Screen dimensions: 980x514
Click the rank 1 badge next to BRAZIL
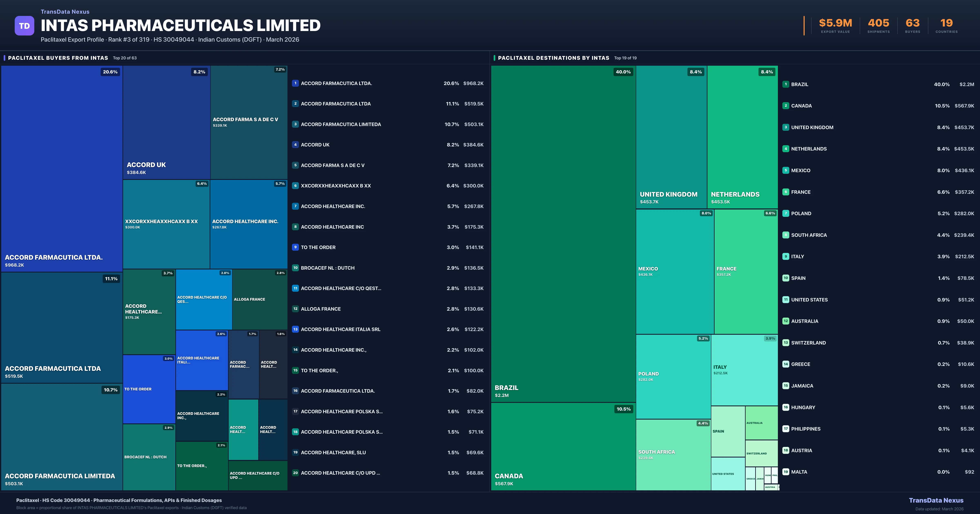click(786, 84)
